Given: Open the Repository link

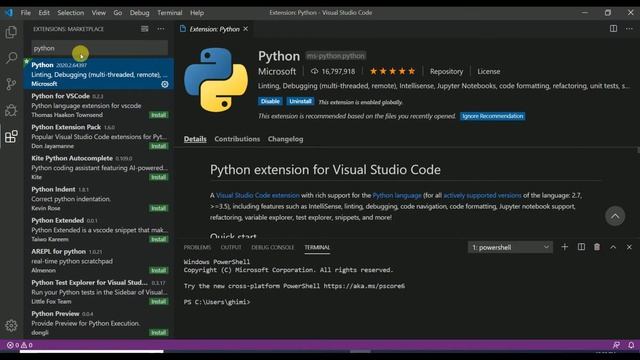Looking at the screenshot, I should tap(446, 71).
